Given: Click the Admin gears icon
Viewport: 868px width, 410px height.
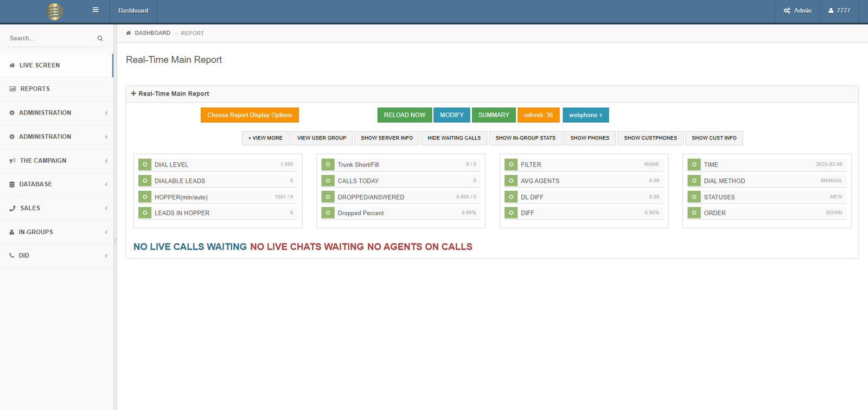Looking at the screenshot, I should (787, 10).
